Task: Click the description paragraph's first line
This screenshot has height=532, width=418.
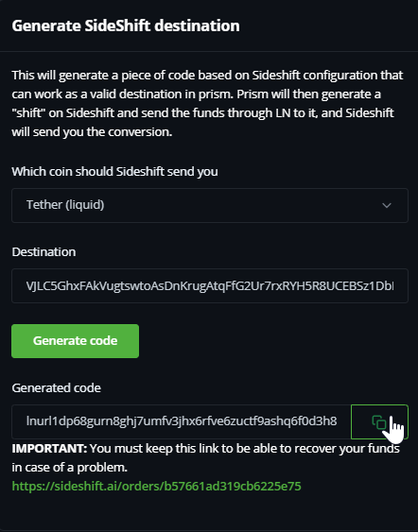Action: 207,76
